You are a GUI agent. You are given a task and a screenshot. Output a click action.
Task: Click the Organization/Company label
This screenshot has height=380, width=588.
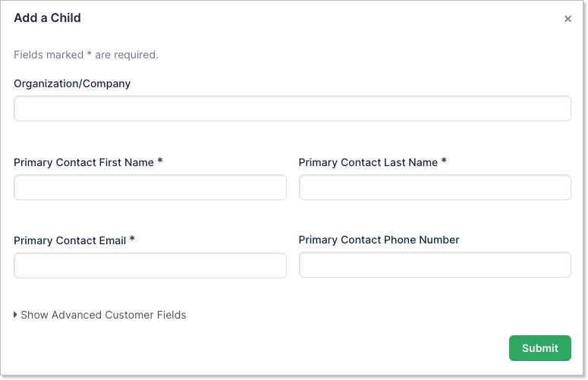pyautogui.click(x=72, y=83)
